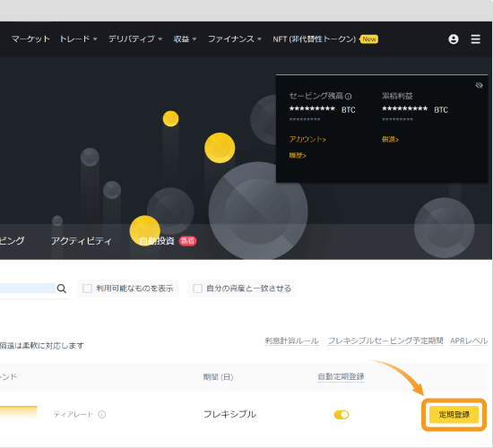Viewport: 493px width, 448px height.
Task: Click the 新着 badge next to 自動投資
Action: click(x=187, y=241)
